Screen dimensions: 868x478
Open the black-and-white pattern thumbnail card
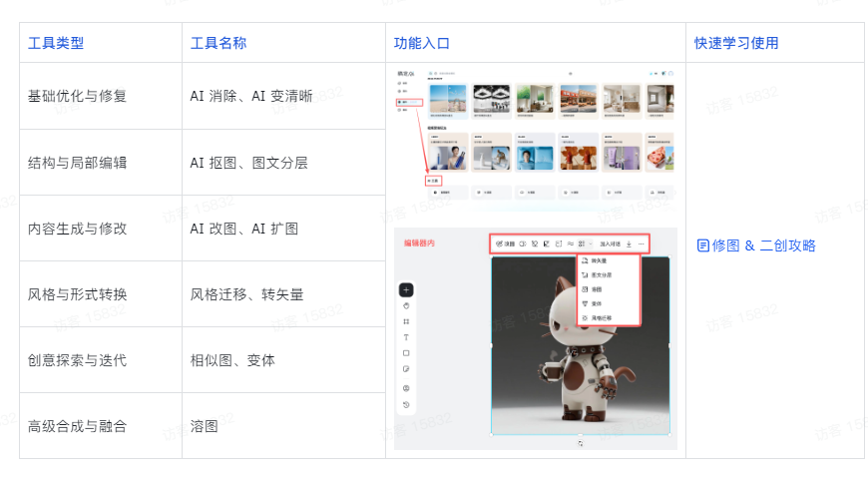pyautogui.click(x=492, y=101)
